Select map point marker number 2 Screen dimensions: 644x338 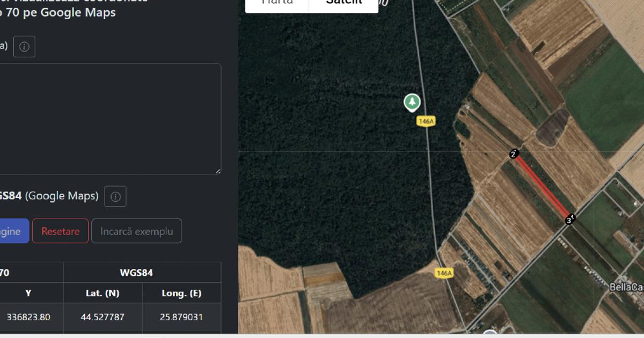coord(513,155)
